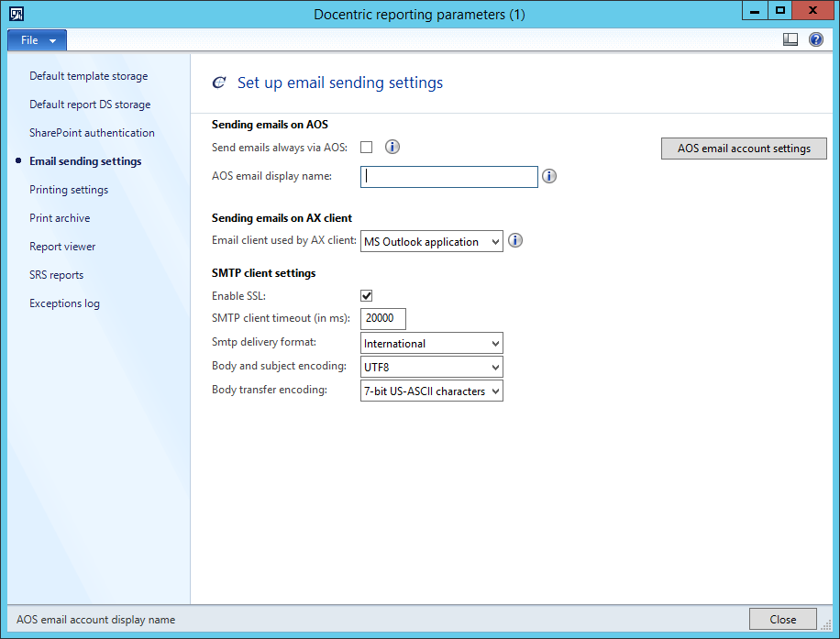Click the resize grip in the status bar corner
This screenshot has height=639, width=840.
pyautogui.click(x=826, y=625)
